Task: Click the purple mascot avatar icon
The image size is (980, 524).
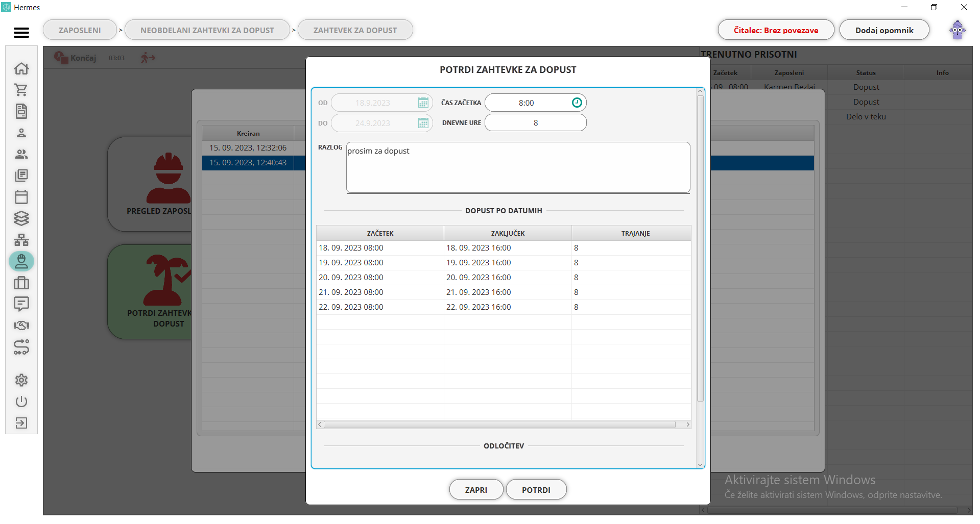Action: (x=958, y=30)
